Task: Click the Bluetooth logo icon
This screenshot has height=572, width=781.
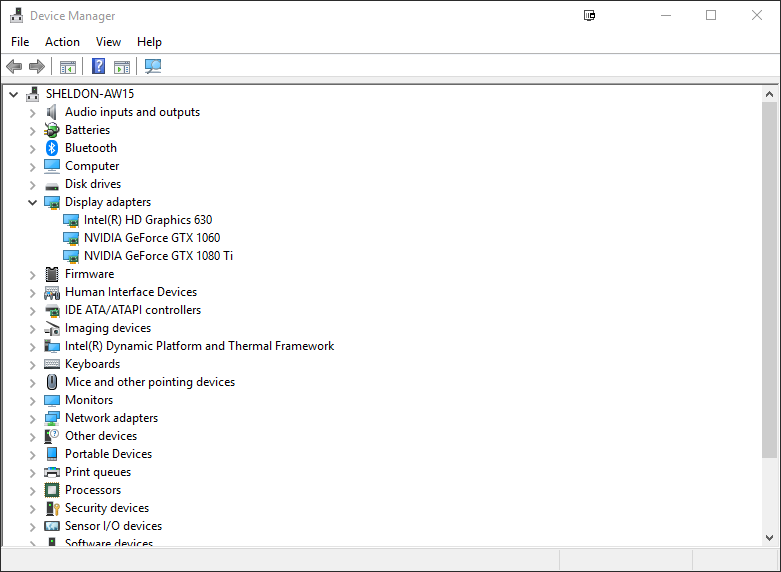Action: 52,148
